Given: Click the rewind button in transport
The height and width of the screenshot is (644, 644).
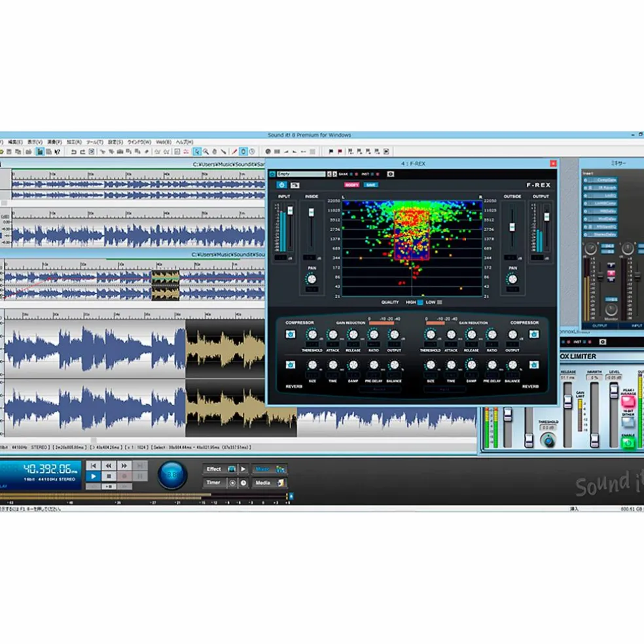Looking at the screenshot, I should [x=109, y=465].
